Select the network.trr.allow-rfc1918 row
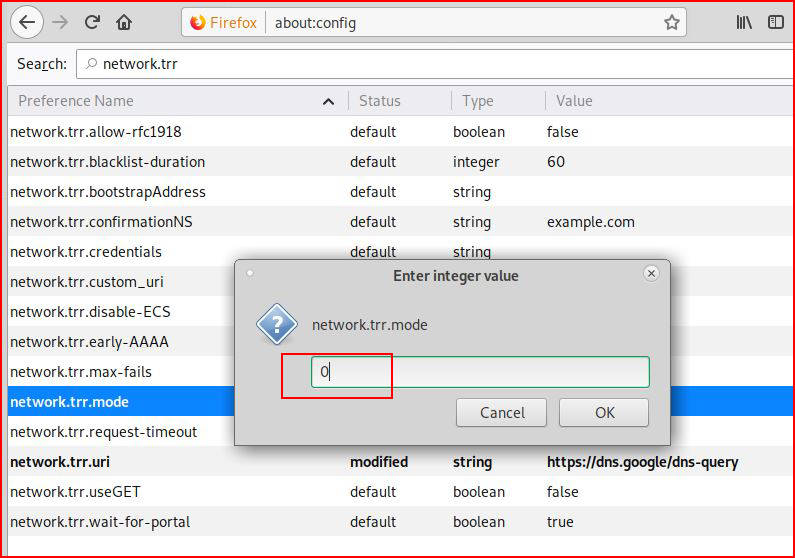 tap(401, 132)
